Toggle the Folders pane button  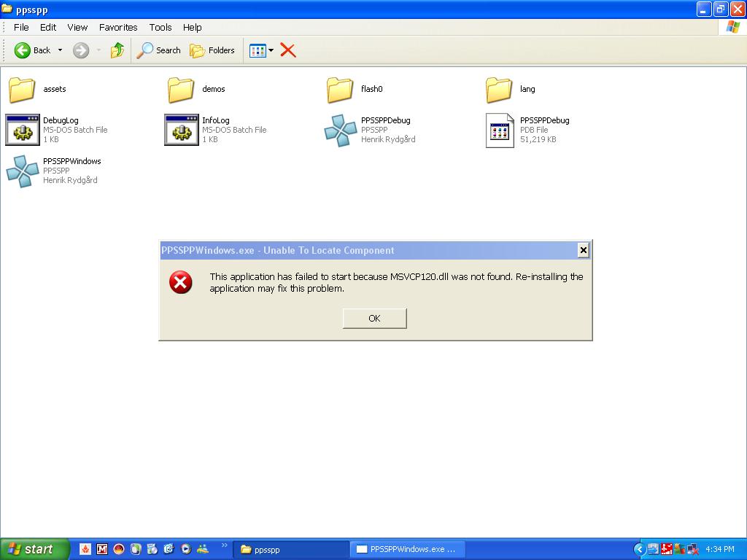212,50
